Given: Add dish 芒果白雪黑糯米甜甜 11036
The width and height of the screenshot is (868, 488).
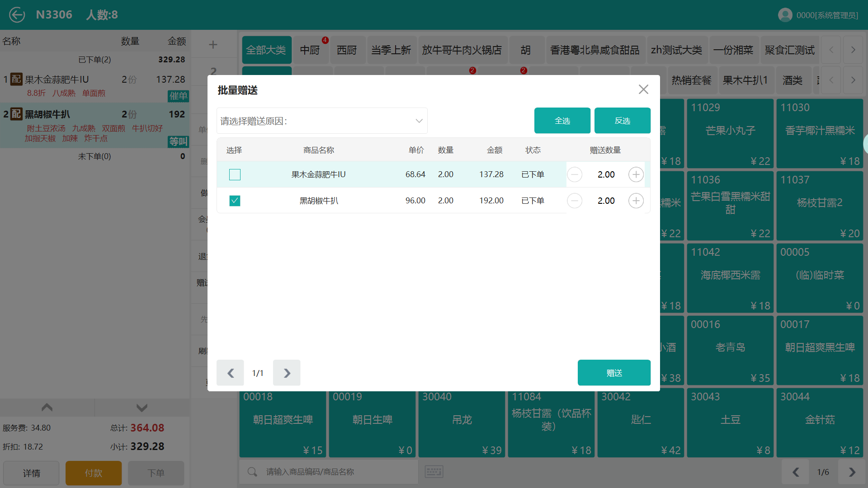Looking at the screenshot, I should [x=730, y=206].
